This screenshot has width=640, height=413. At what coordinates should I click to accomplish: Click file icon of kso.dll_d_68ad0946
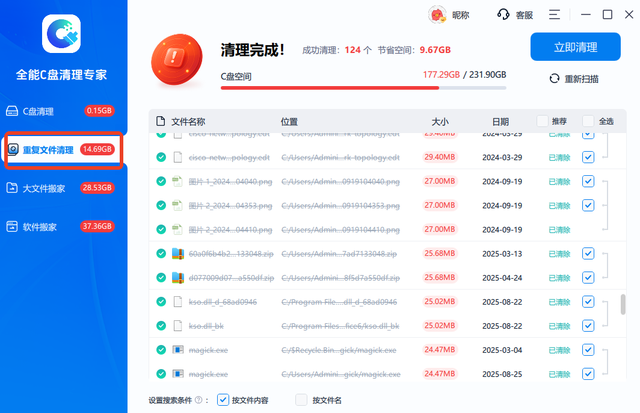click(178, 302)
